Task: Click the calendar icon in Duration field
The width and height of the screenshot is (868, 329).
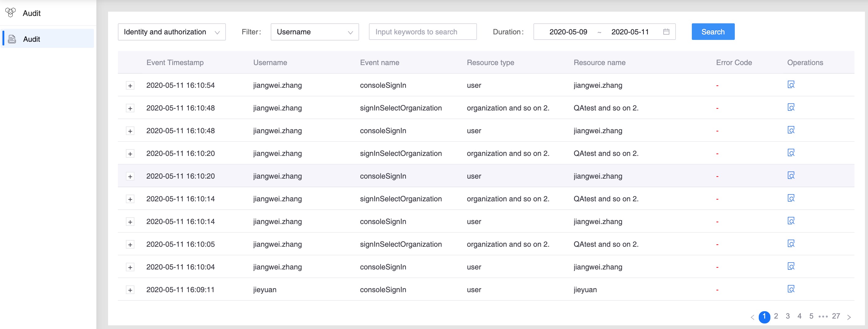Action: (x=666, y=32)
